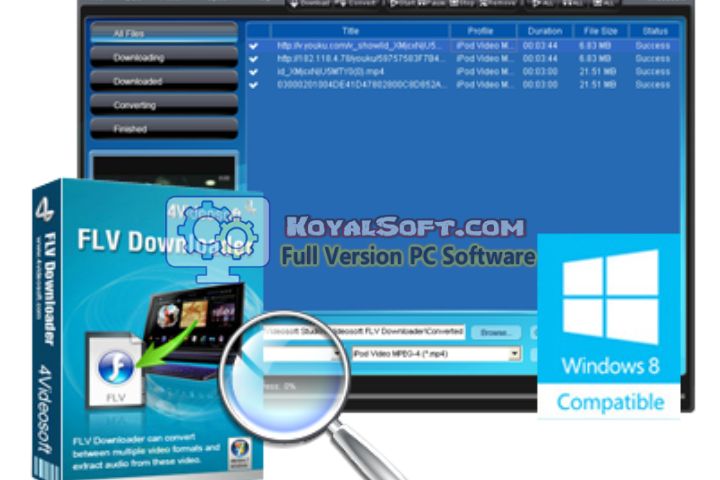Switch to the All Files tab
The image size is (720, 480).
[164, 33]
